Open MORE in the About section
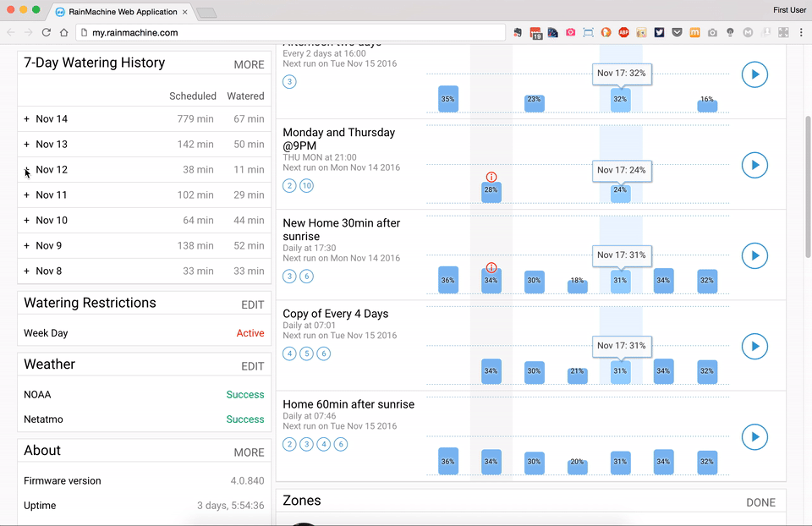812x526 pixels. 249,452
